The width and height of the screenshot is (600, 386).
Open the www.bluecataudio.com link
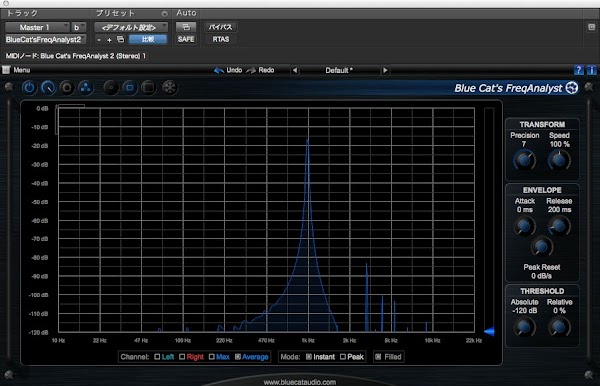click(300, 382)
